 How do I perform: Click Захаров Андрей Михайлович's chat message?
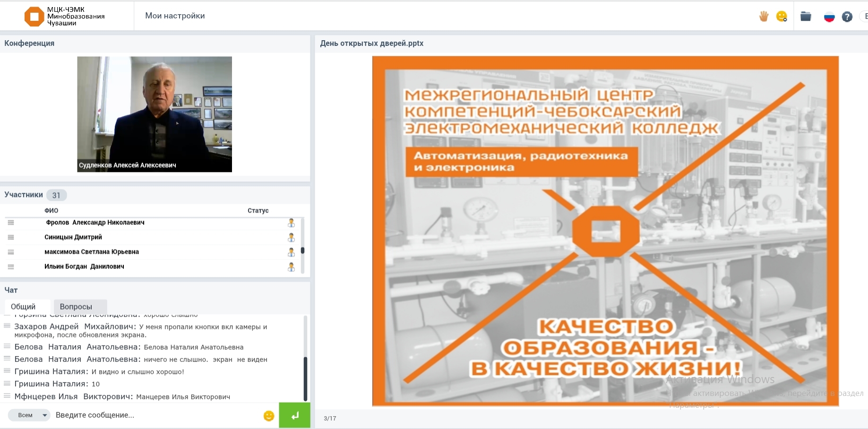click(x=141, y=331)
